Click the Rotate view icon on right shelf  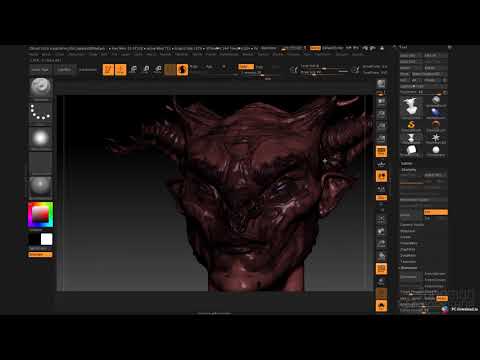[x=381, y=256]
